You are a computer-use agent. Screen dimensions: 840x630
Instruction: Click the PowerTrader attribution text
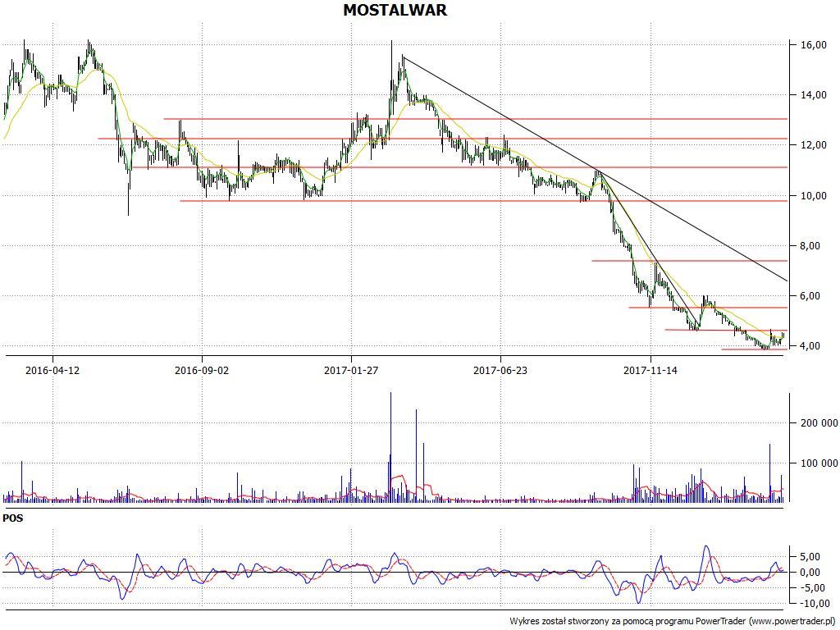[x=673, y=622]
